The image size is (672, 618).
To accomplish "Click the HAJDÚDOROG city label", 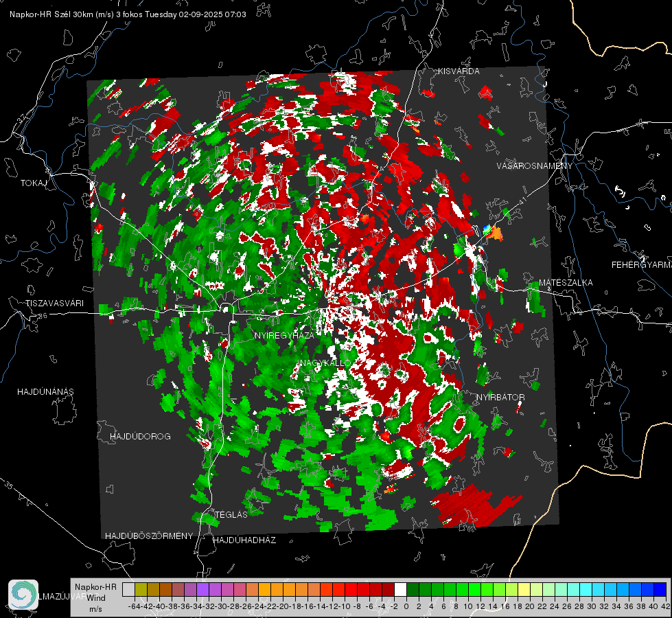I will click(140, 437).
